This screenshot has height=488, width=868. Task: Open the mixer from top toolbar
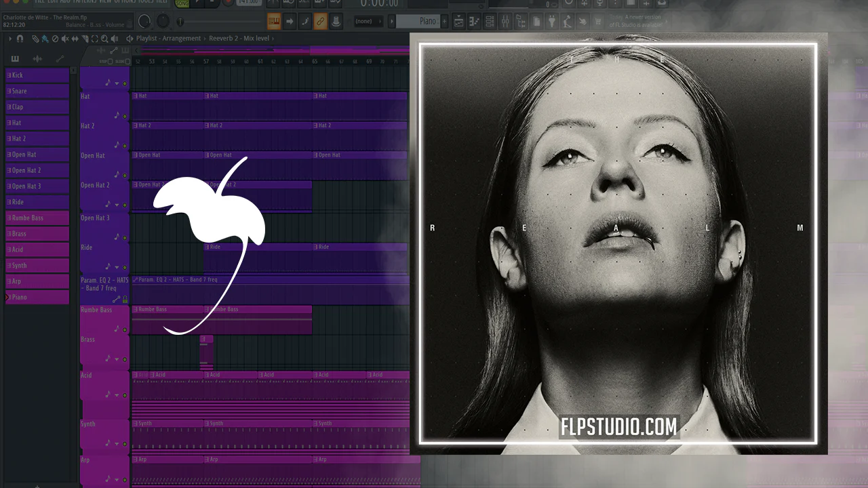click(505, 22)
